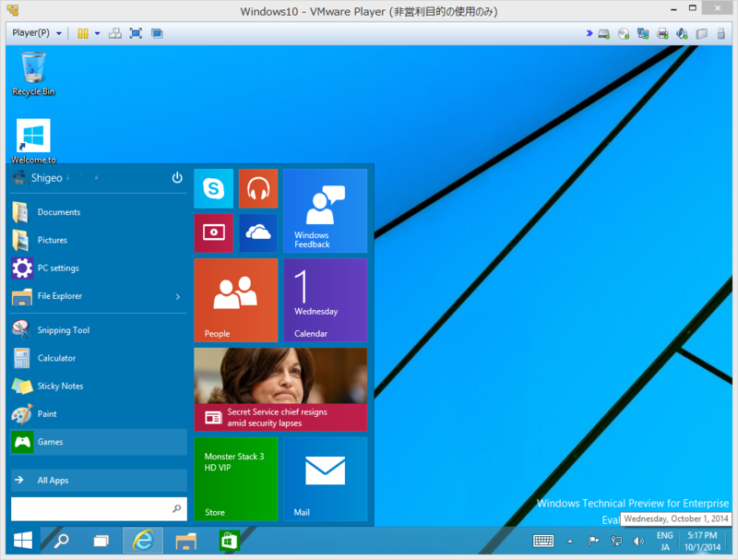Open the Mail tile
This screenshot has height=560, width=738.
(x=326, y=479)
